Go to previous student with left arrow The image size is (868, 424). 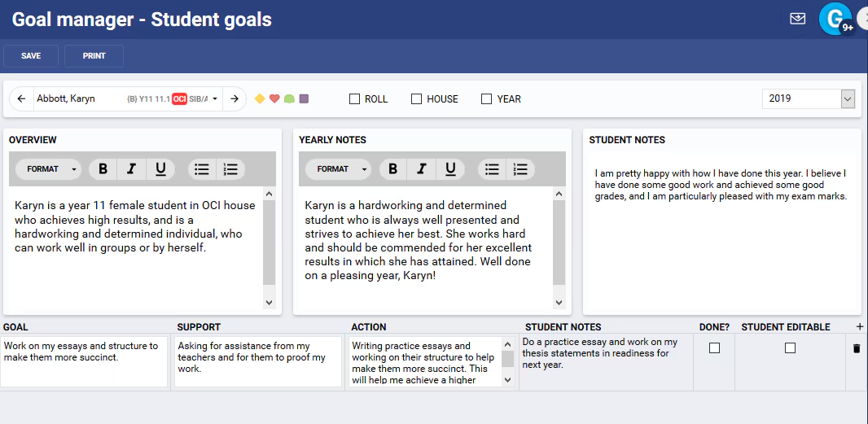22,99
